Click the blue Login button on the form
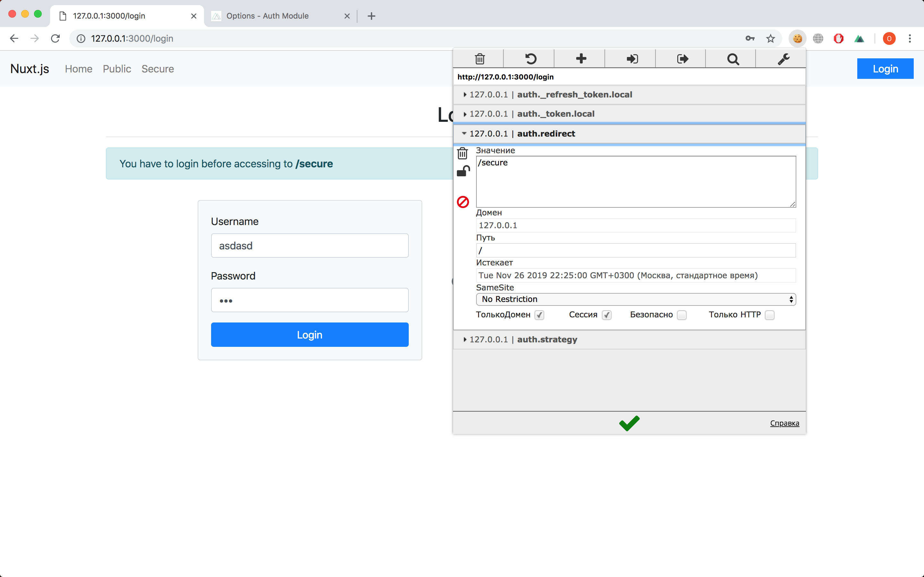Viewport: 924px width, 577px height. point(309,335)
